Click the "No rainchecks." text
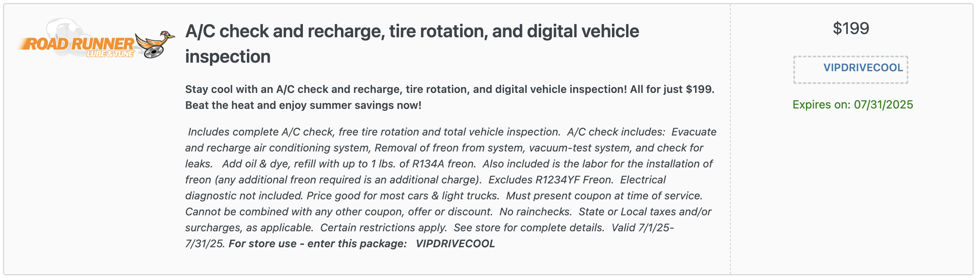980x280 pixels. click(535, 212)
